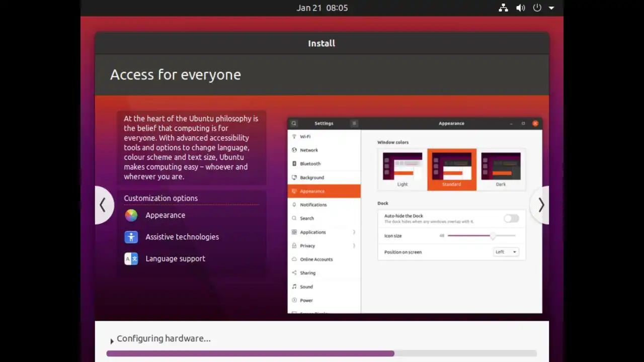644x362 pixels.
Task: Expand the Privacy row chevron
Action: click(354, 245)
